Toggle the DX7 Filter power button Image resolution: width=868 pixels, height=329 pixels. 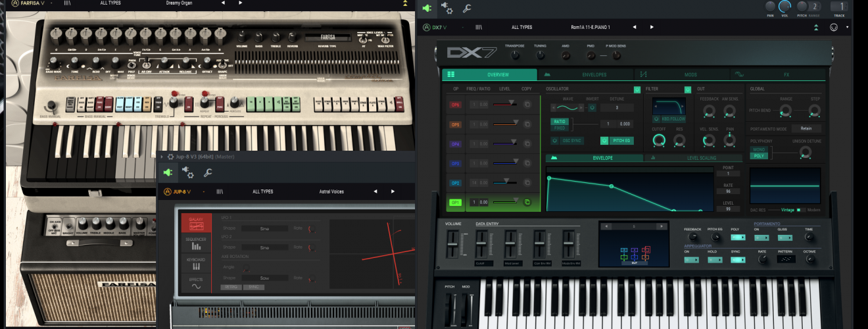point(688,89)
